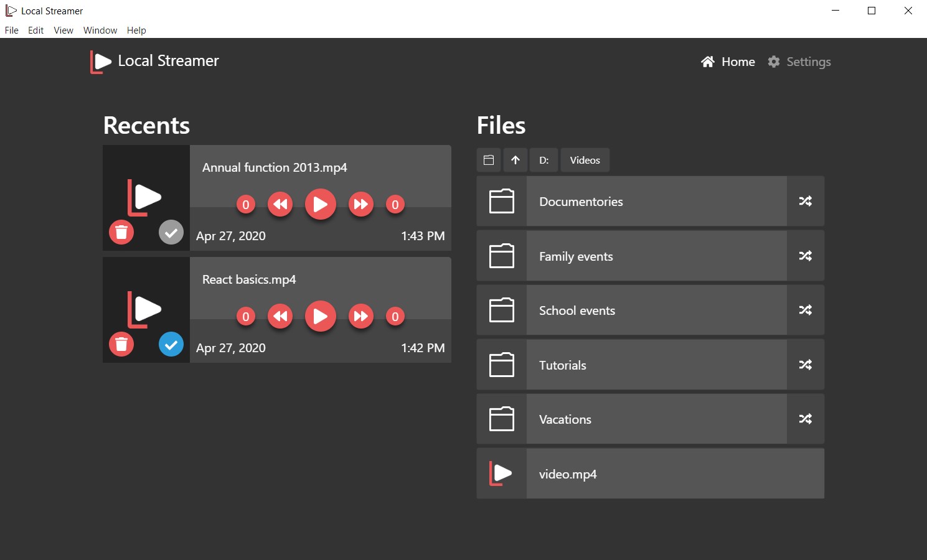
Task: Open Settings page
Action: 799,62
